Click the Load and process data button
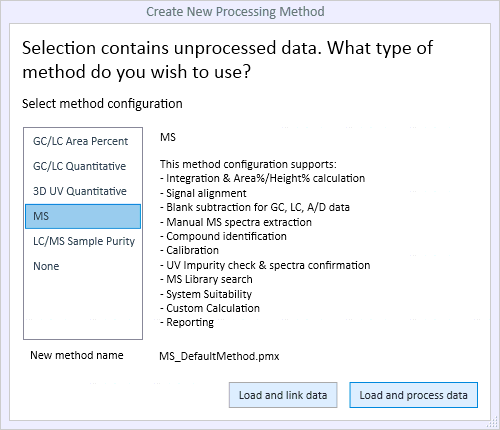Viewport: 500px width, 430px height. 413,395
